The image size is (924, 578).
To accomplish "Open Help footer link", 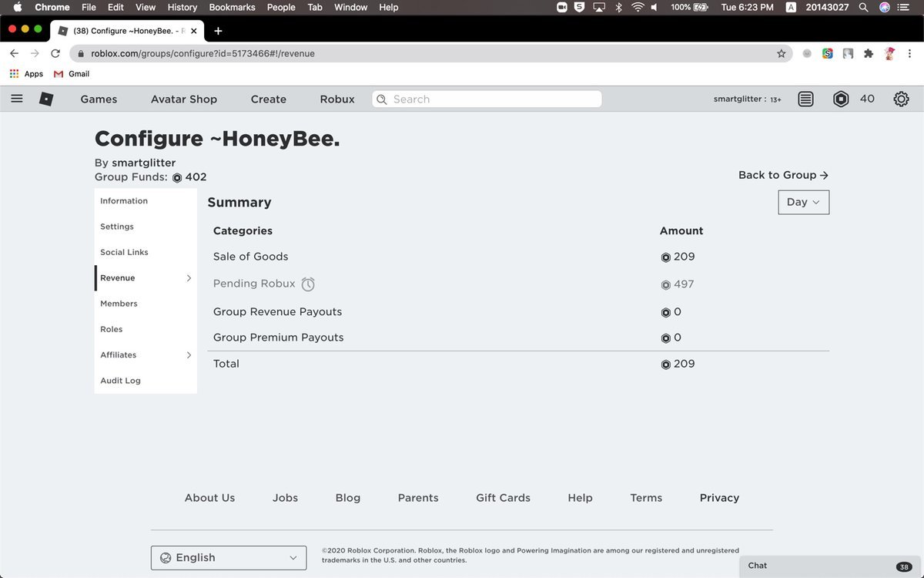I will click(x=580, y=498).
